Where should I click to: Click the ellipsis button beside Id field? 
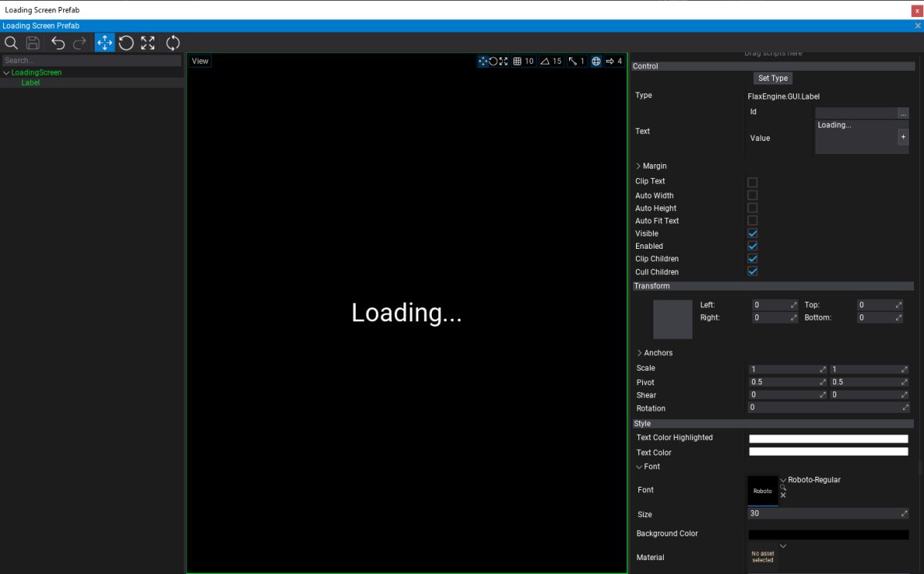click(903, 112)
